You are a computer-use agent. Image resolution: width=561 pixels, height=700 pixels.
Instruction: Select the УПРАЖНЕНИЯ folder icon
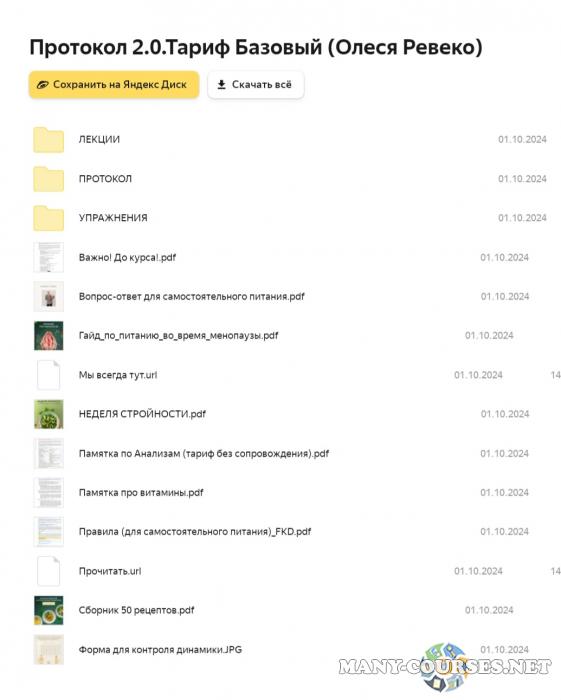(x=49, y=218)
